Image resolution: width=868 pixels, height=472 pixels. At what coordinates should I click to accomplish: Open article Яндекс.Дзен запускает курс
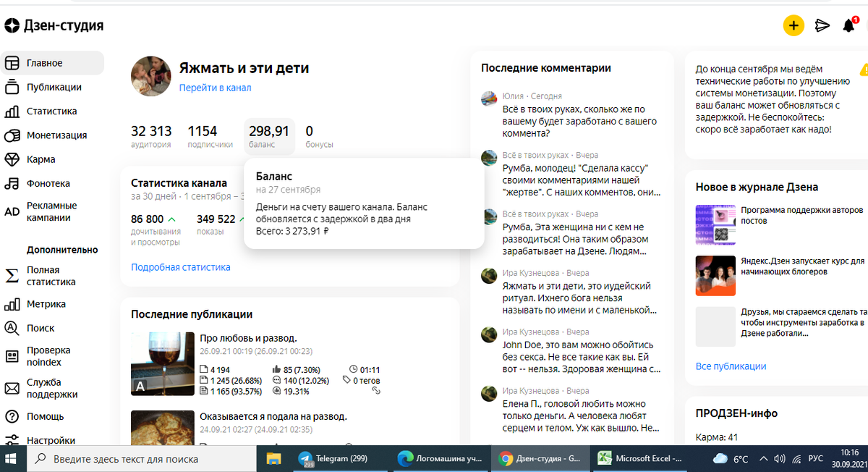[802, 266]
